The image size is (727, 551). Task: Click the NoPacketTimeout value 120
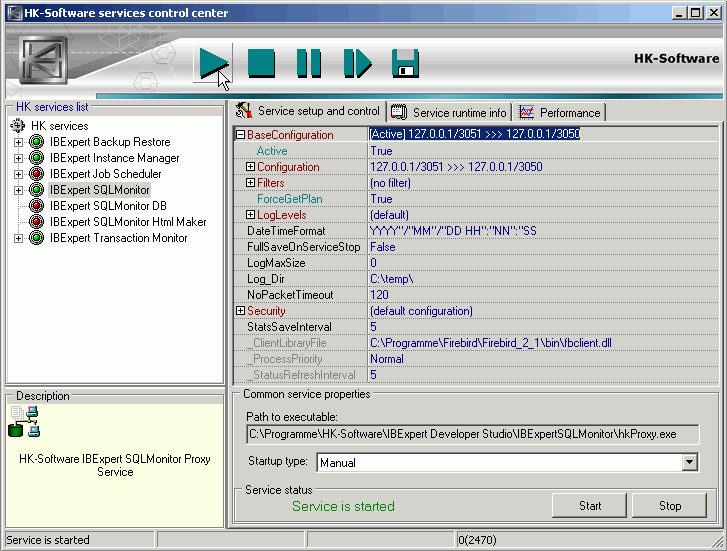click(x=543, y=295)
